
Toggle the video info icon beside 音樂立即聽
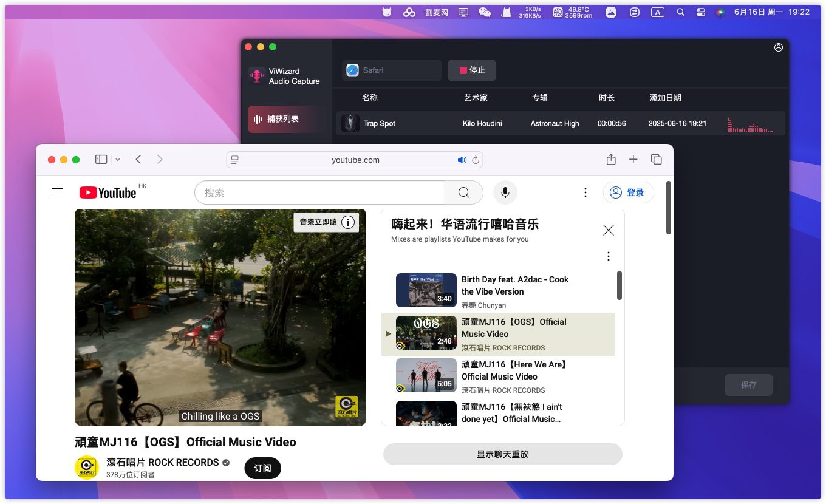pyautogui.click(x=348, y=222)
